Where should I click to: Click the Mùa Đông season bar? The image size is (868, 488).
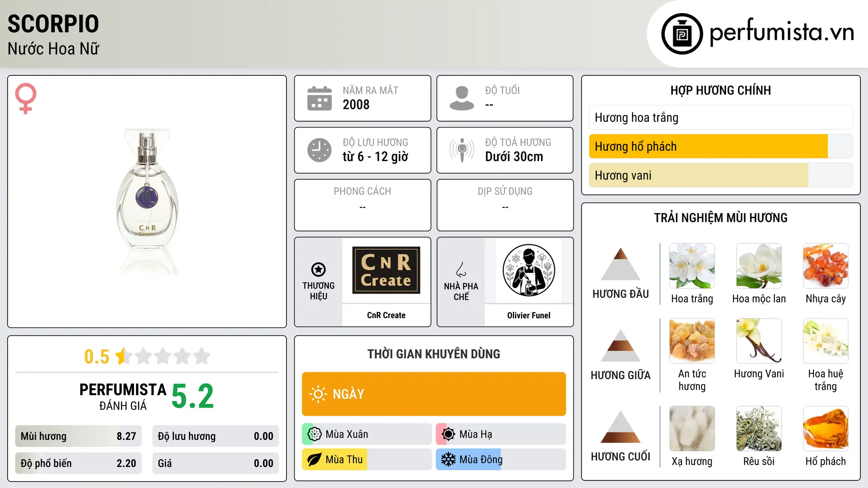[501, 460]
